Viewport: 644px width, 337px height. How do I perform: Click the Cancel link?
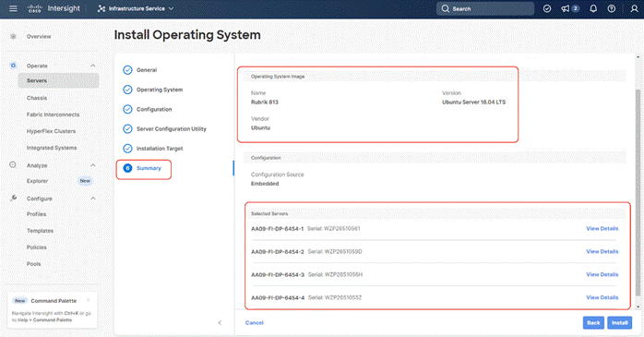[x=255, y=322]
